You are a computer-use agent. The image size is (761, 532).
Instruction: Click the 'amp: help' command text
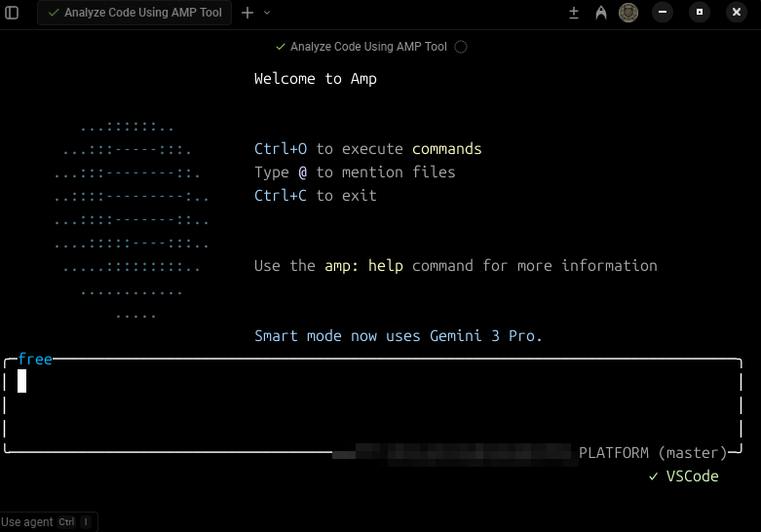pos(363,266)
